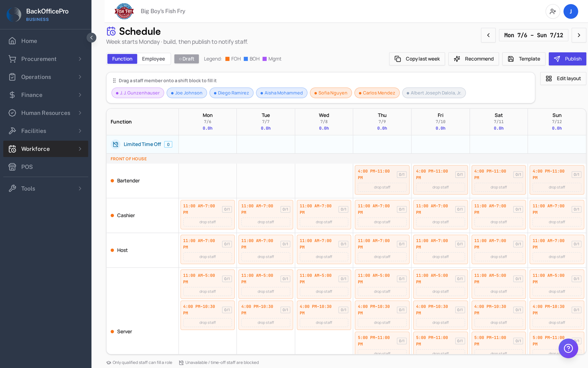The height and width of the screenshot is (368, 588).
Task: Click the Procurement cart icon
Action: tap(12, 59)
